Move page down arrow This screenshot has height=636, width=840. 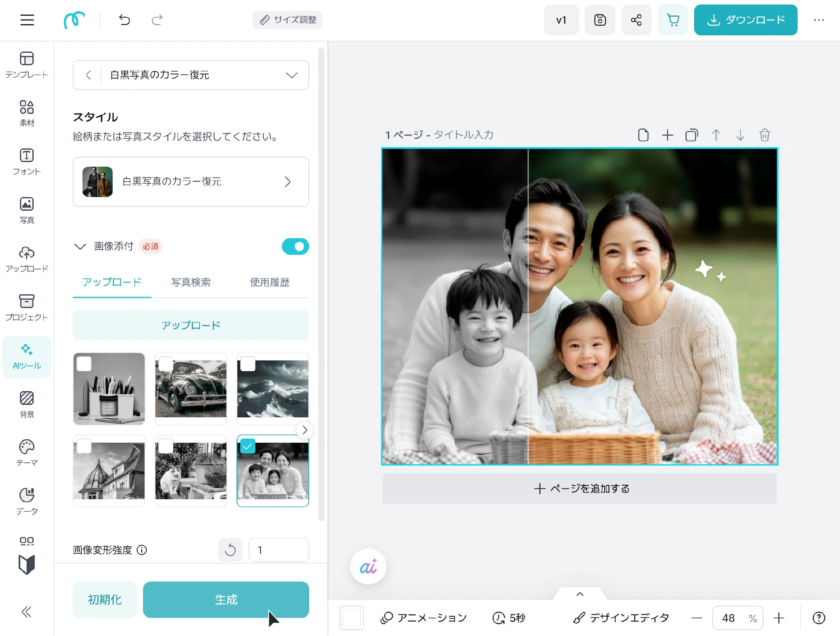(740, 135)
